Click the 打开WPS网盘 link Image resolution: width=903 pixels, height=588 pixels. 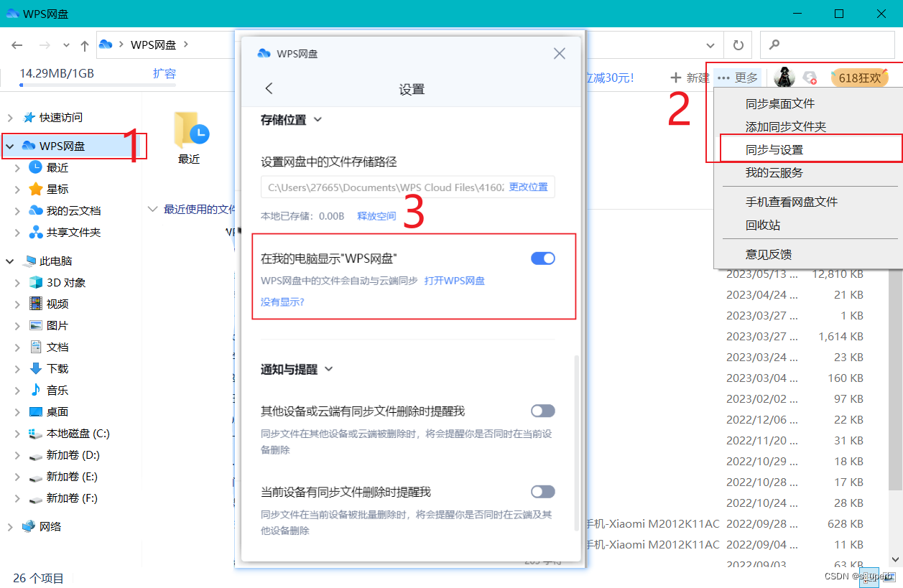454,281
